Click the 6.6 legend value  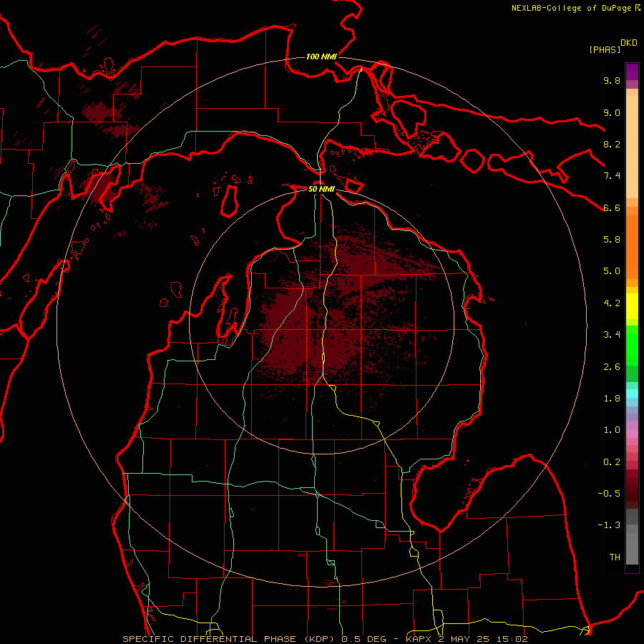612,208
